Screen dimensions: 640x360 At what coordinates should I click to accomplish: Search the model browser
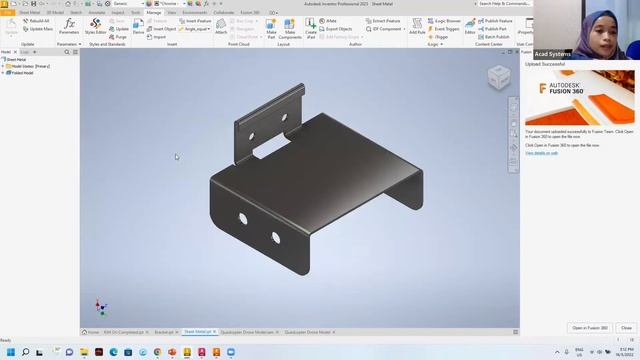pyautogui.click(x=67, y=52)
